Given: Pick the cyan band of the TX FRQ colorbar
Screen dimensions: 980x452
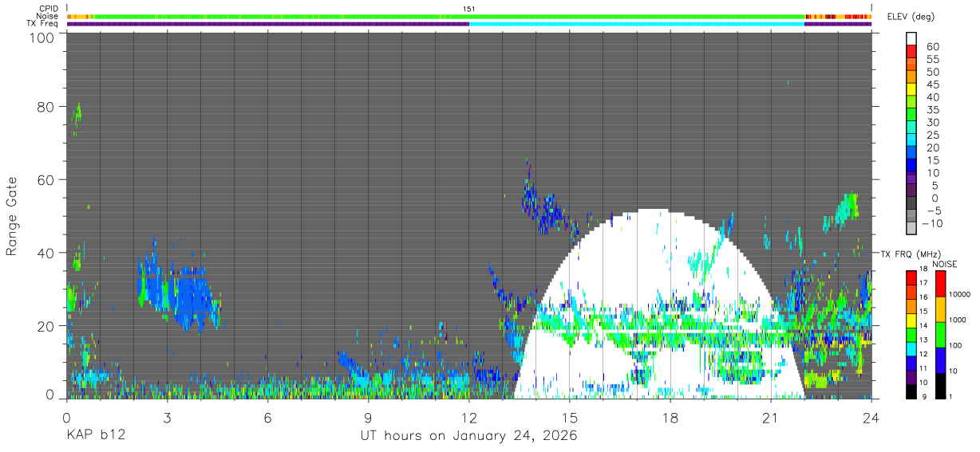Looking at the screenshot, I should (x=911, y=350).
